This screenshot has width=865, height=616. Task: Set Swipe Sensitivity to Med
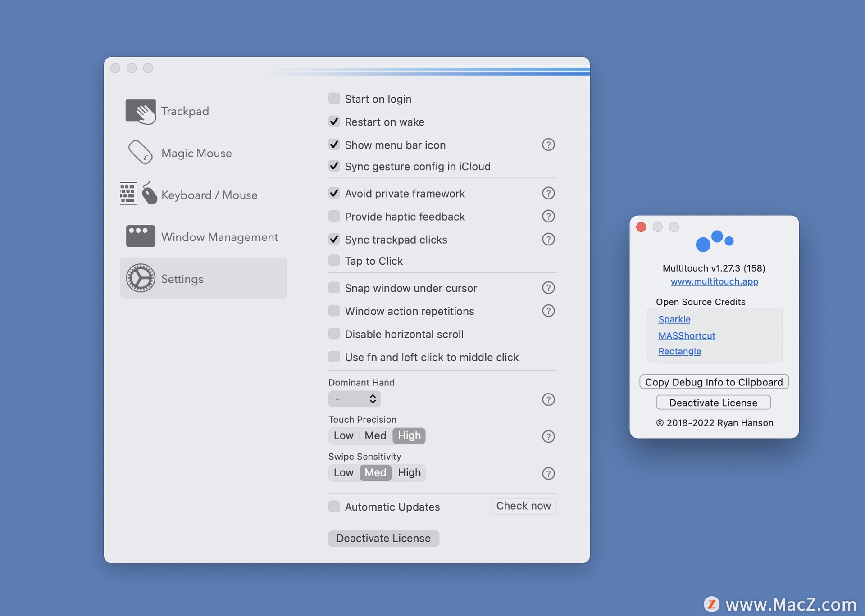(x=375, y=472)
